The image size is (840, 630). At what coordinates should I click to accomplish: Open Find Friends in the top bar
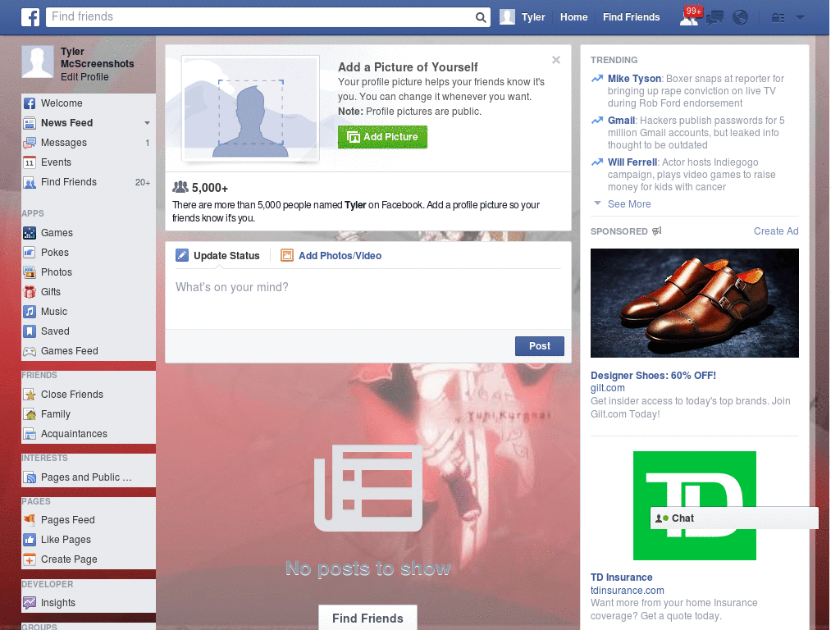tap(631, 17)
